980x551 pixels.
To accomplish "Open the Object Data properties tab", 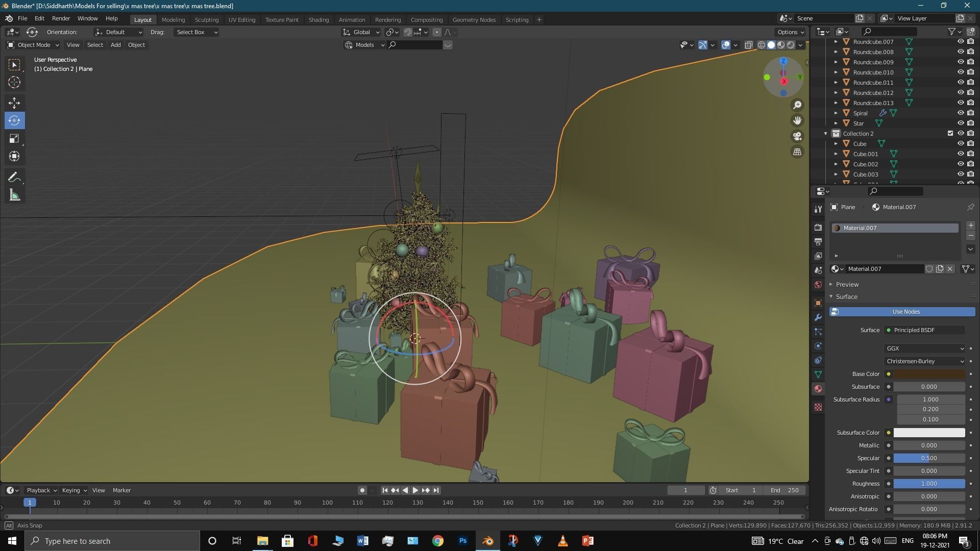I will pos(818,374).
